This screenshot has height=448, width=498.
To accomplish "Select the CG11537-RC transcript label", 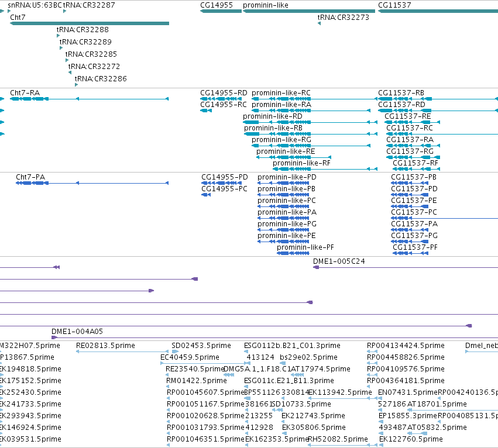I will tap(410, 128).
